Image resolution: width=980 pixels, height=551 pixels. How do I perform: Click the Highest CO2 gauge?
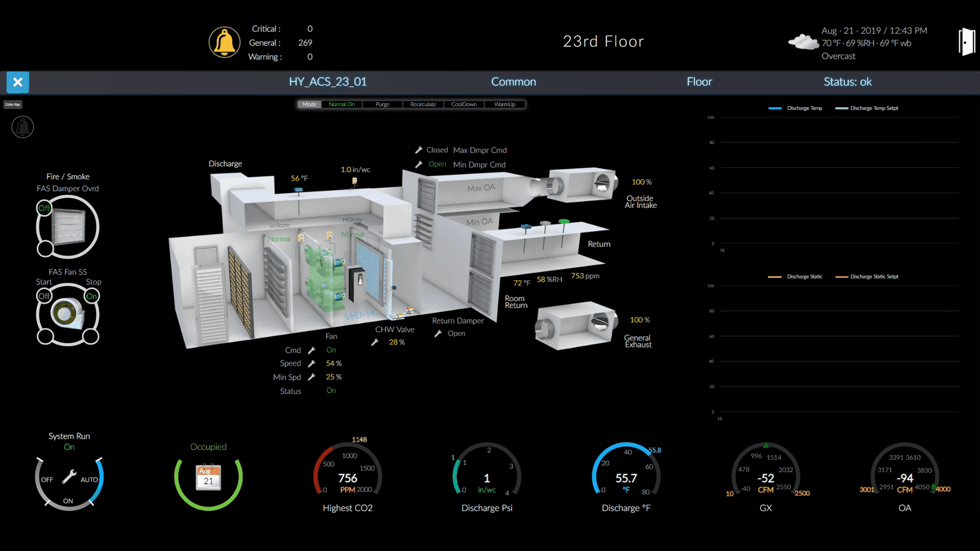[x=348, y=477]
